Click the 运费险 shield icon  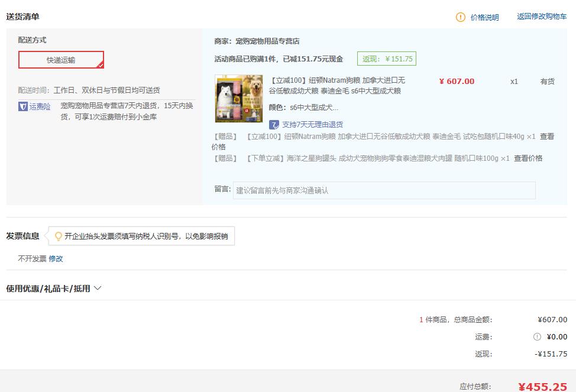pos(23,106)
